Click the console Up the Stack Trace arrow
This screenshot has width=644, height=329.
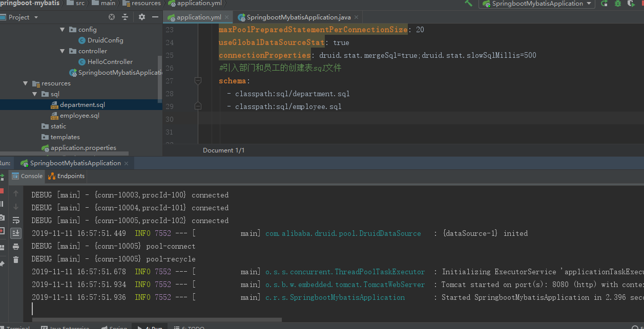coord(16,193)
